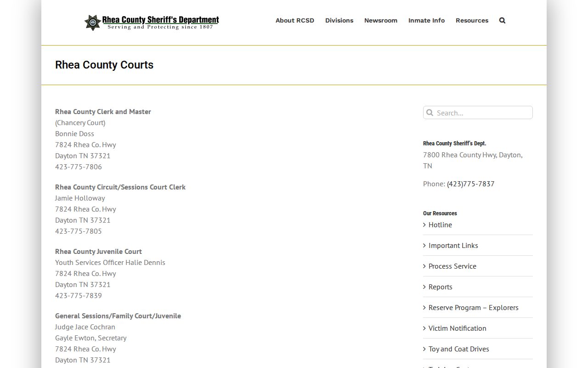
Task: Open the search magnifier icon in navigation
Action: point(502,20)
